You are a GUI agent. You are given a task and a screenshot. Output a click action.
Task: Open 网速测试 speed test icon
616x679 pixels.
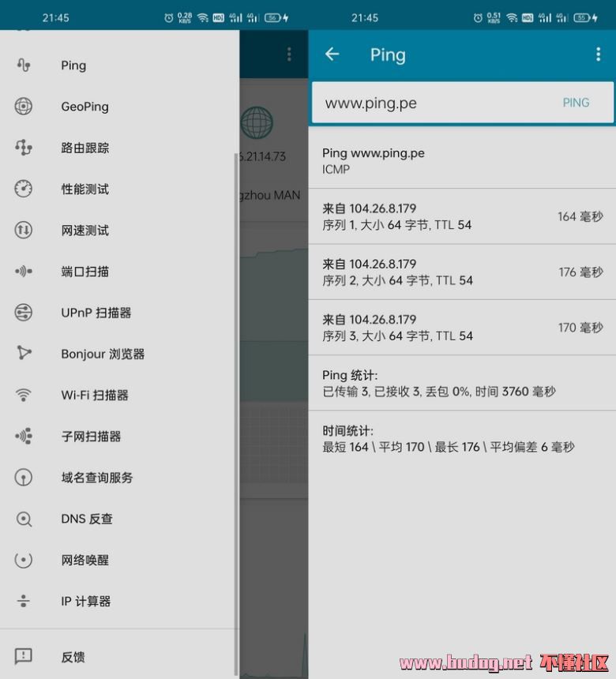[x=24, y=231]
